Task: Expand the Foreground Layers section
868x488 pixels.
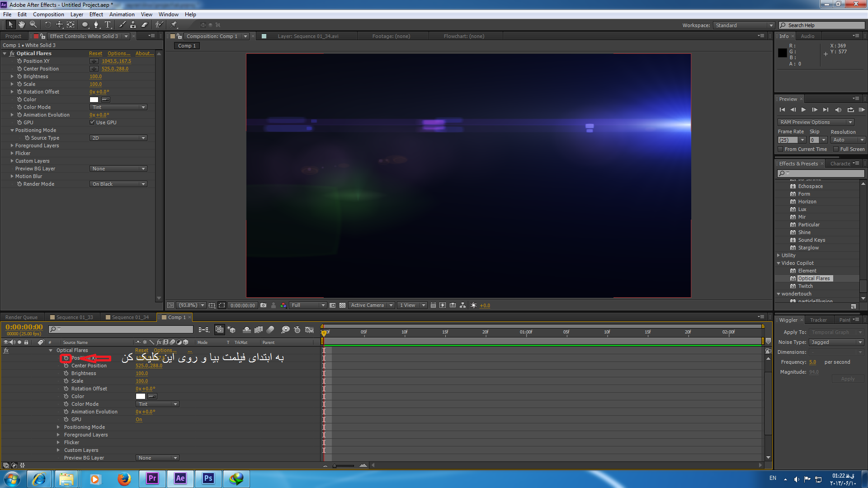Action: point(58,434)
